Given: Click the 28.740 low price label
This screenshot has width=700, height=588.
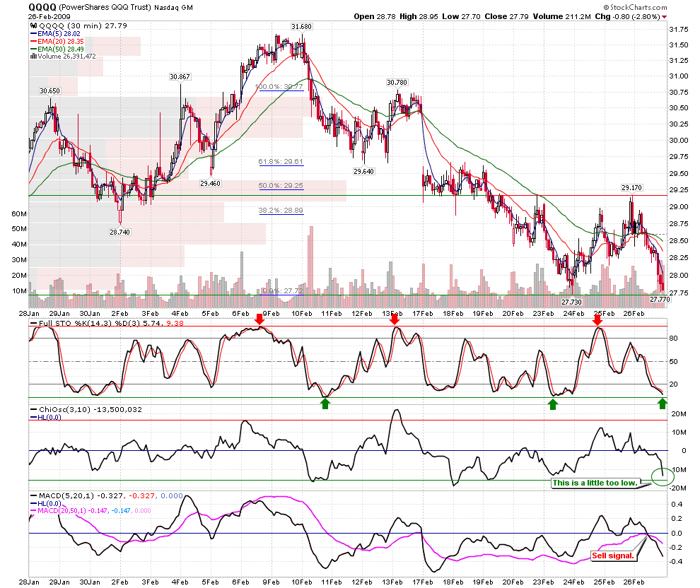Looking at the screenshot, I should [120, 232].
